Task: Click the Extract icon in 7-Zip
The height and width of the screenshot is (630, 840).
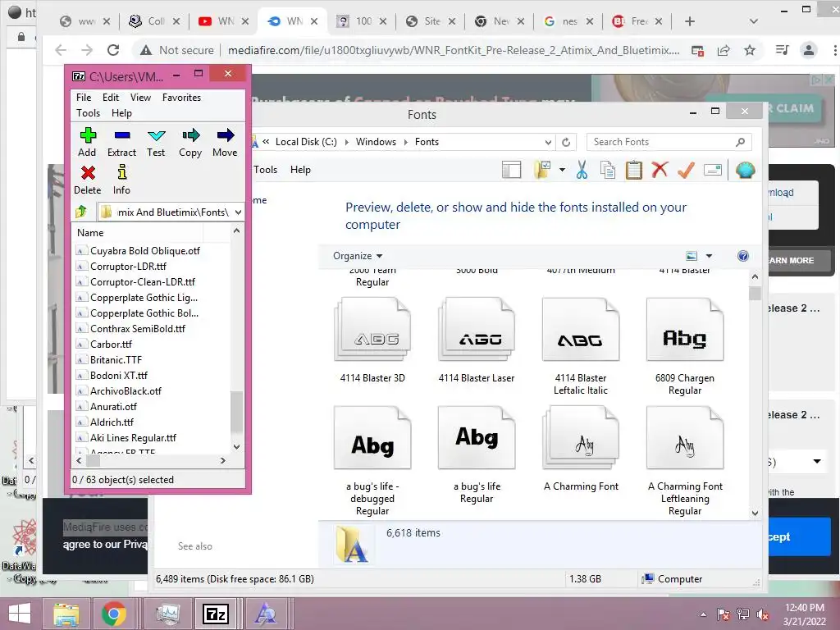Action: [122, 135]
